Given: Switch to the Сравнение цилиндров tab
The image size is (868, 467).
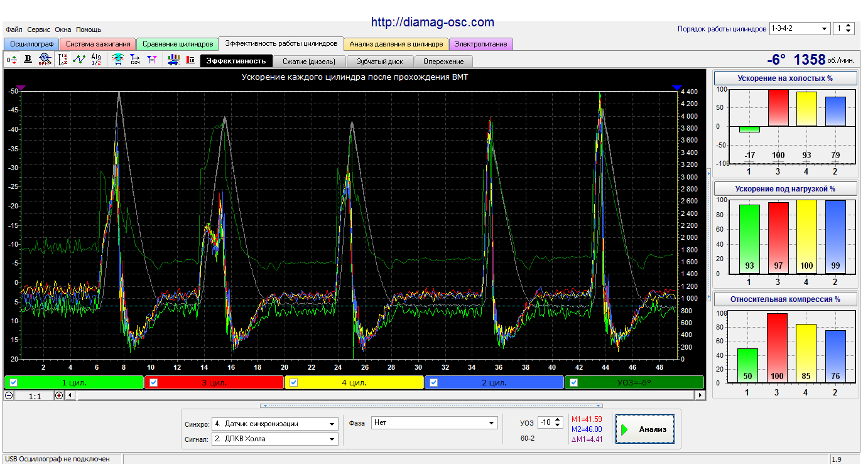Looking at the screenshot, I should click(x=178, y=44).
